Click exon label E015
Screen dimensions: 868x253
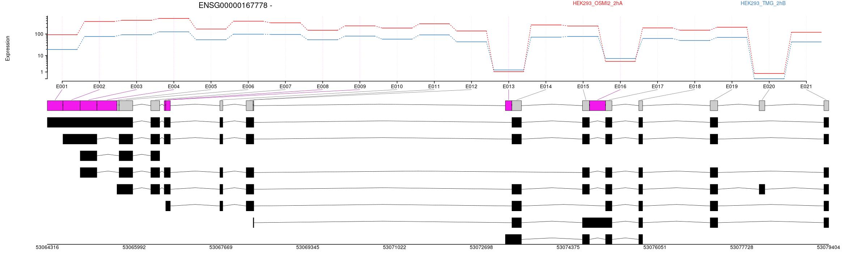click(x=583, y=86)
